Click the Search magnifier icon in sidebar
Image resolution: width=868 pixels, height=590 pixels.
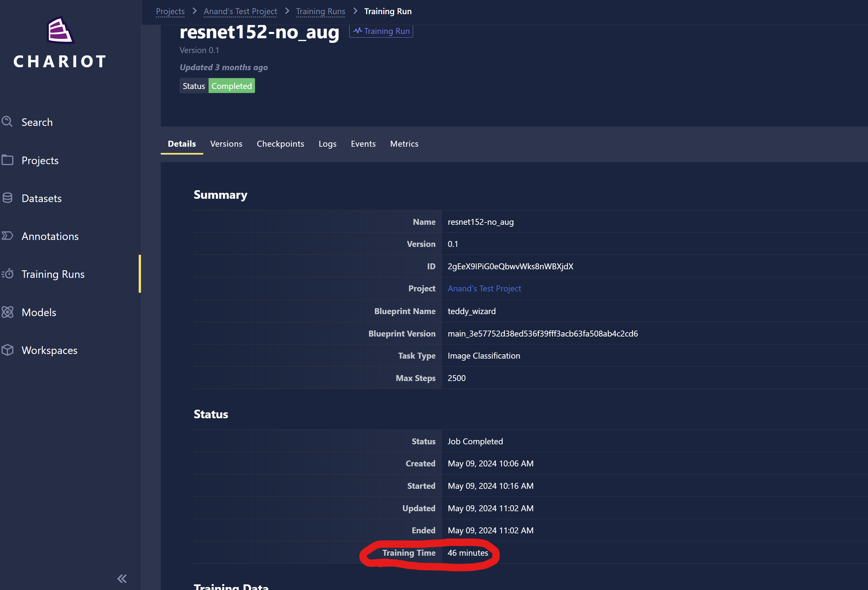click(x=7, y=122)
